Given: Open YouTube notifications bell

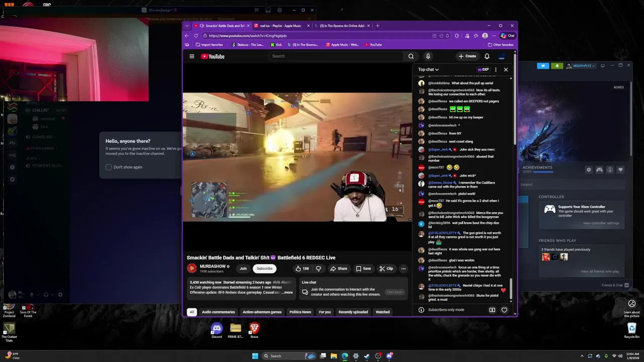Looking at the screenshot, I should pyautogui.click(x=487, y=56).
